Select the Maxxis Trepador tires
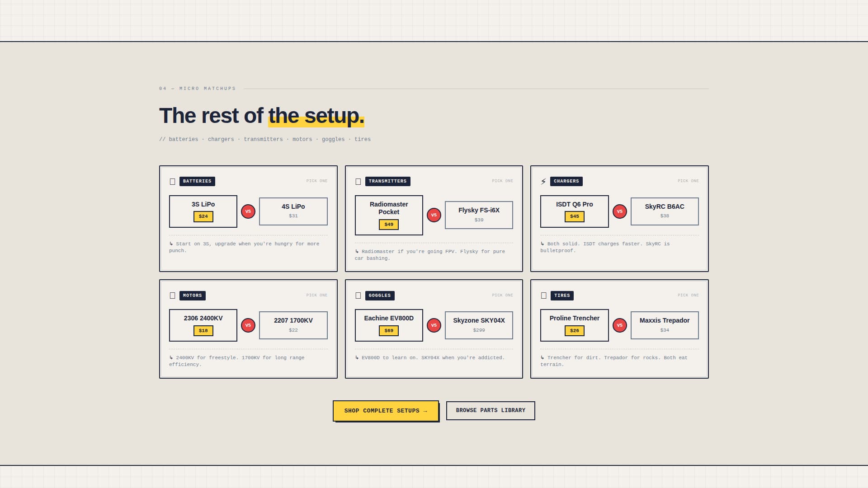The image size is (868, 488). point(665,325)
